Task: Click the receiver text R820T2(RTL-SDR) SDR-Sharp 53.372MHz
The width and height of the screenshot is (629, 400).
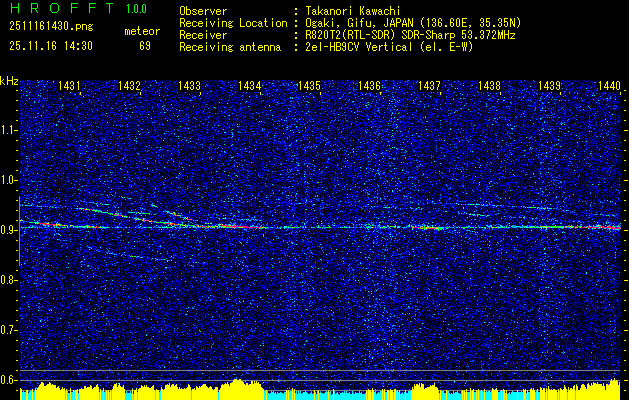Action: tap(410, 35)
